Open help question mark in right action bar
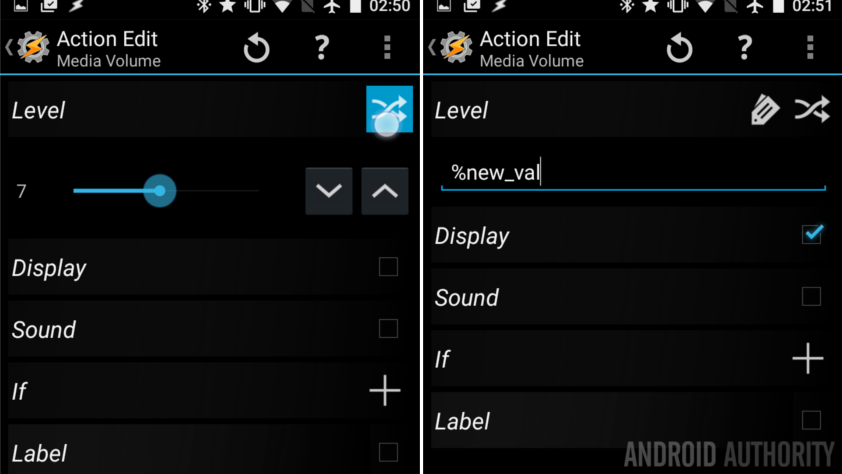 744,48
